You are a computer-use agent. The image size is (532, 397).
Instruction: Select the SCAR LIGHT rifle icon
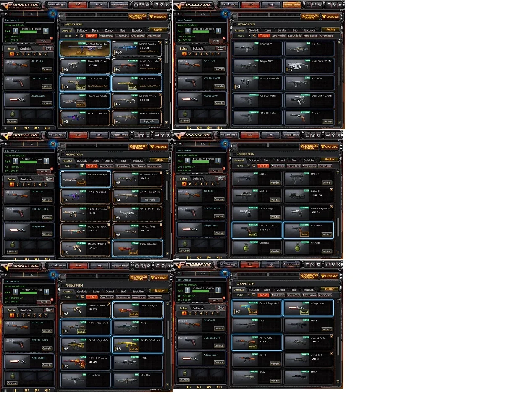coord(126,213)
